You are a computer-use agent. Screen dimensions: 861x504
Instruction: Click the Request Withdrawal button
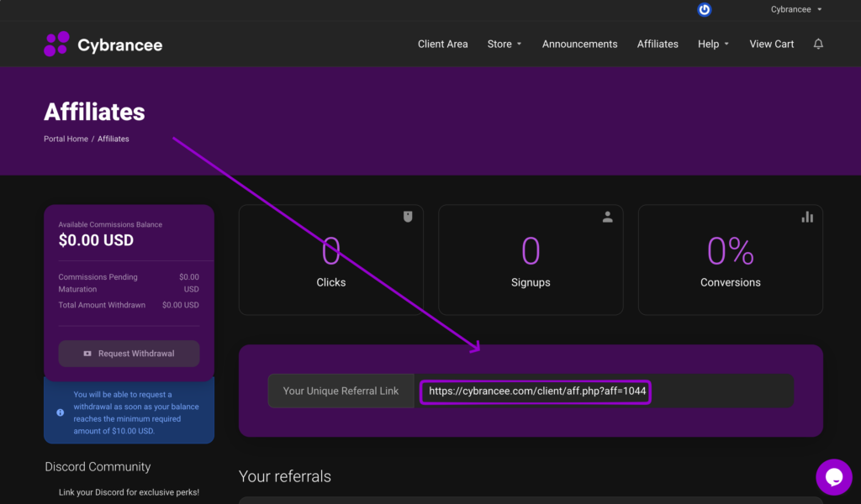point(129,354)
